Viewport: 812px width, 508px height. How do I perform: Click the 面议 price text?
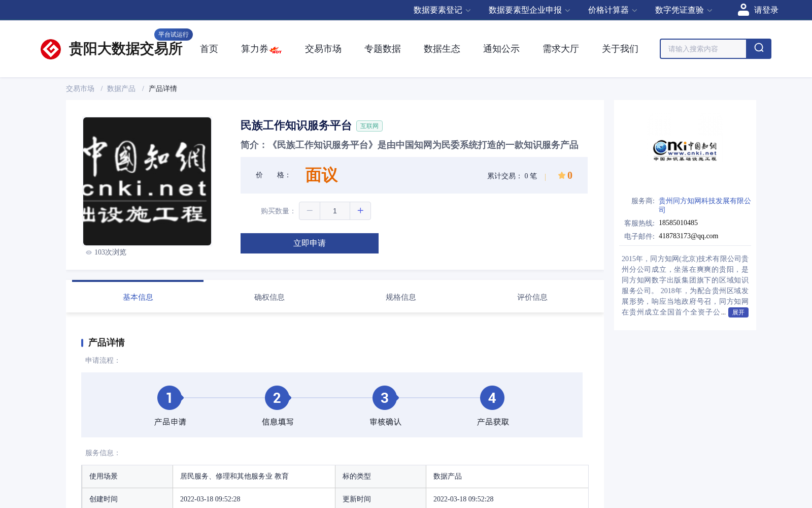pos(321,175)
